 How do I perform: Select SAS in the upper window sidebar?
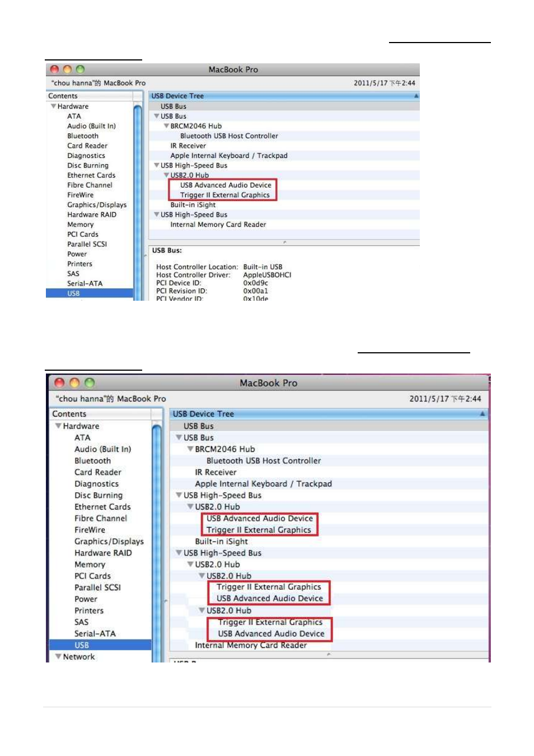pyautogui.click(x=73, y=274)
